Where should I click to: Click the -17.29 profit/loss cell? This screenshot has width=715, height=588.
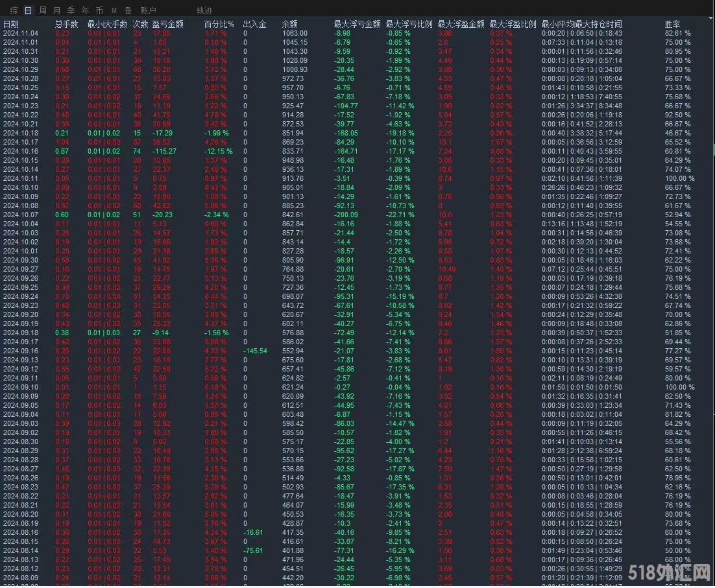click(162, 133)
